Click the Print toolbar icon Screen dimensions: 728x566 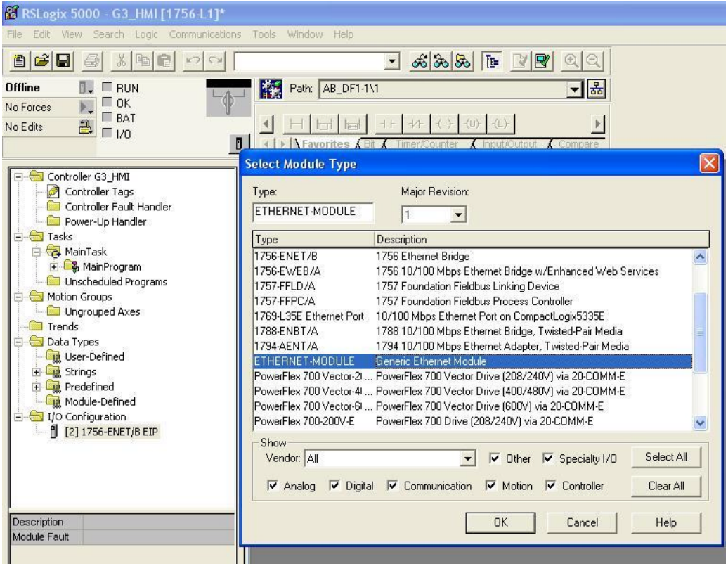(92, 61)
